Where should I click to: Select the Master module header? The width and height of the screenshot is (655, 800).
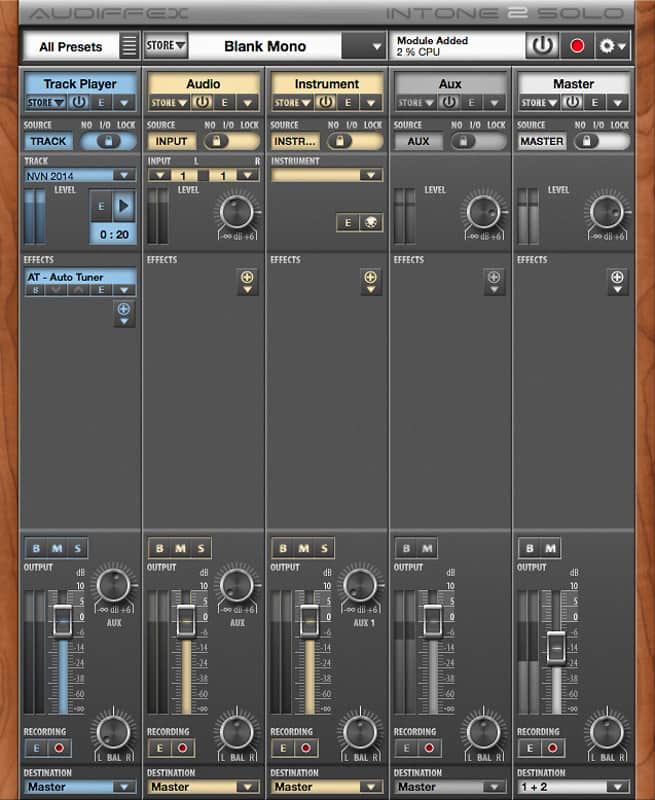[574, 84]
